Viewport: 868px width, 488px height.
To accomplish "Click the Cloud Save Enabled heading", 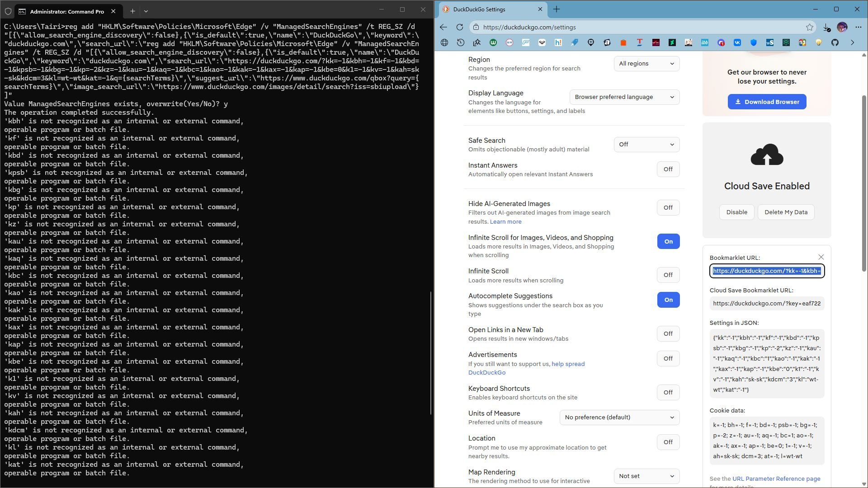I will (767, 186).
